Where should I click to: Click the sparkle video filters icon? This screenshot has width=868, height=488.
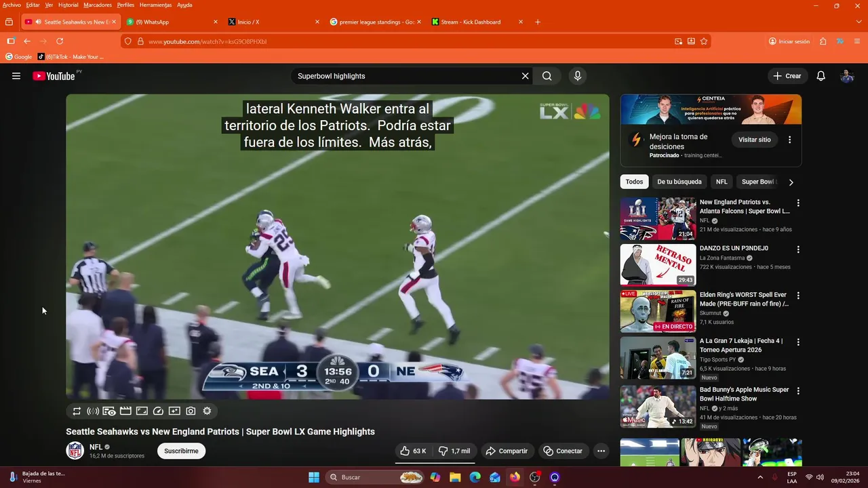click(x=174, y=411)
